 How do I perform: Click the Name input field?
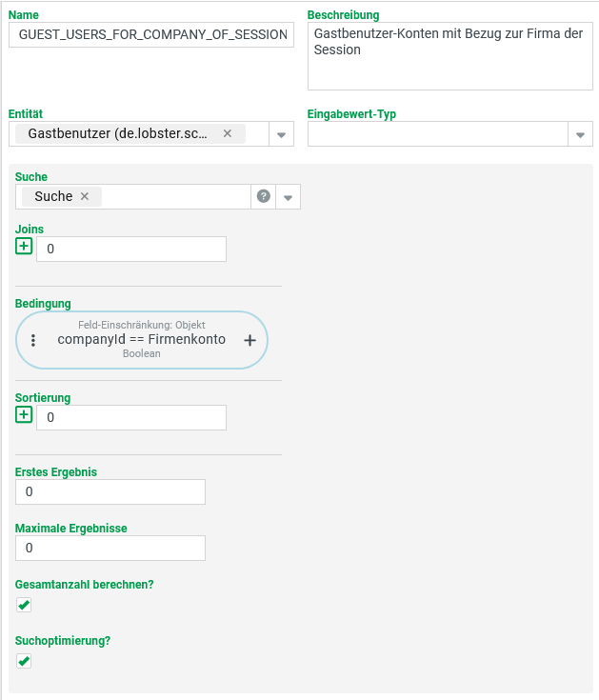coord(152,34)
